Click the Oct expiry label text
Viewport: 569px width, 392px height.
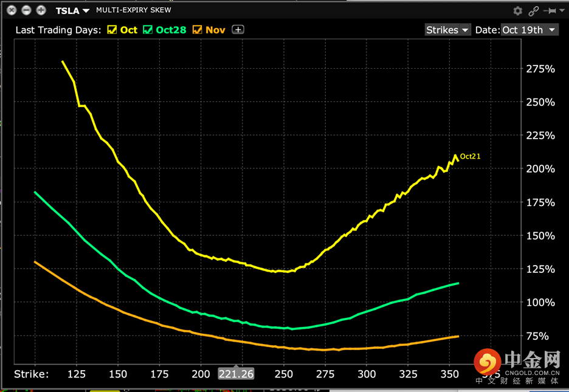(129, 30)
